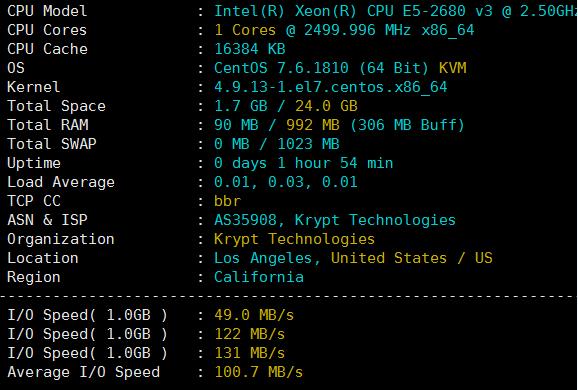This screenshot has height=390, width=578.
Task: Click the 100.7 MB/s average speed value
Action: (259, 372)
